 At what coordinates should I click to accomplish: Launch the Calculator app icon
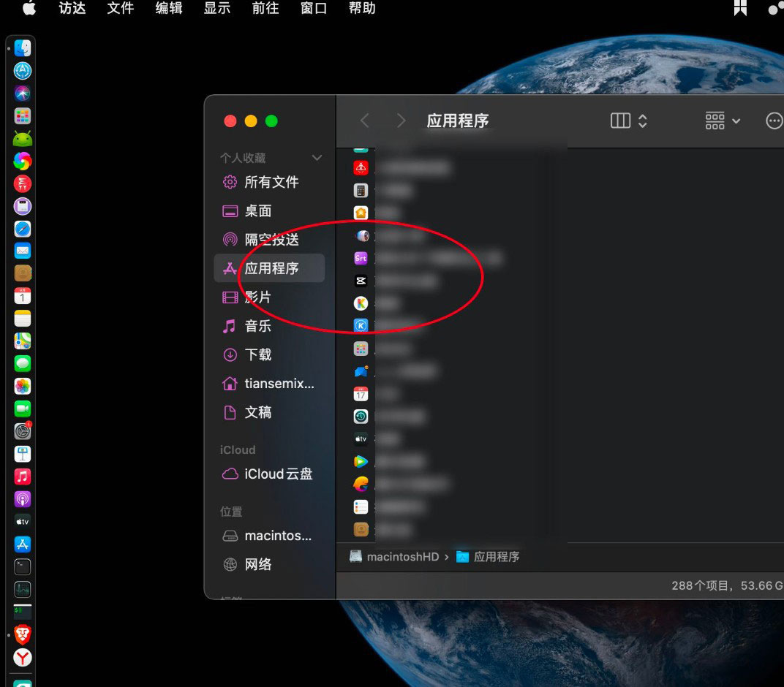(361, 190)
